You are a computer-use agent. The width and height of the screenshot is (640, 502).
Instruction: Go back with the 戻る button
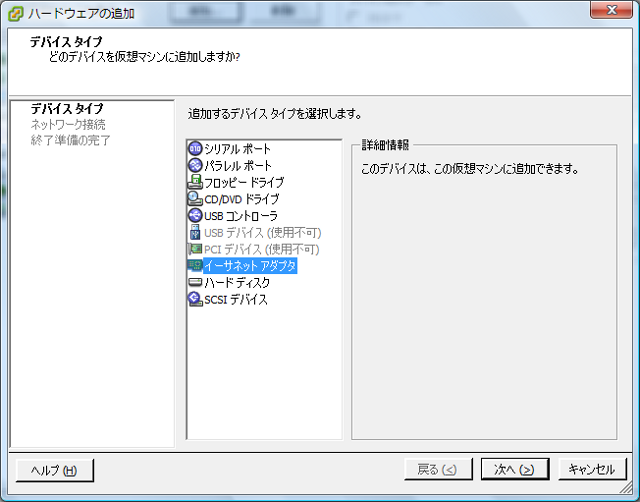point(438,469)
